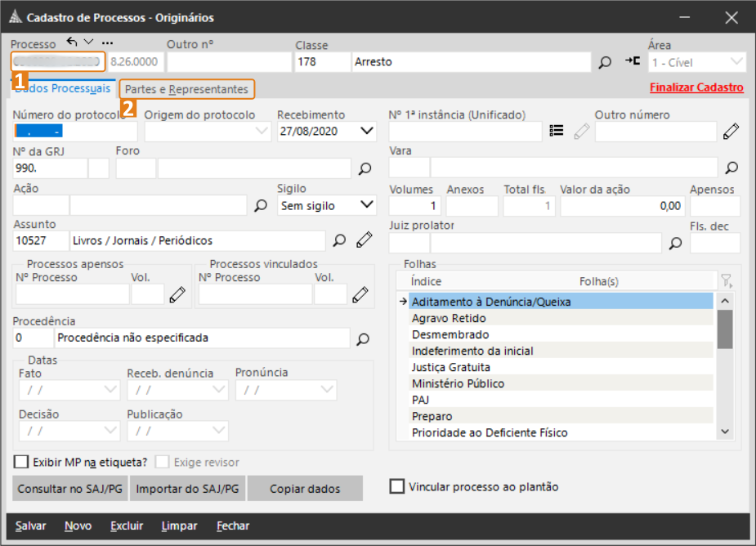
Task: Edit Outro número with pencil icon
Action: click(731, 131)
